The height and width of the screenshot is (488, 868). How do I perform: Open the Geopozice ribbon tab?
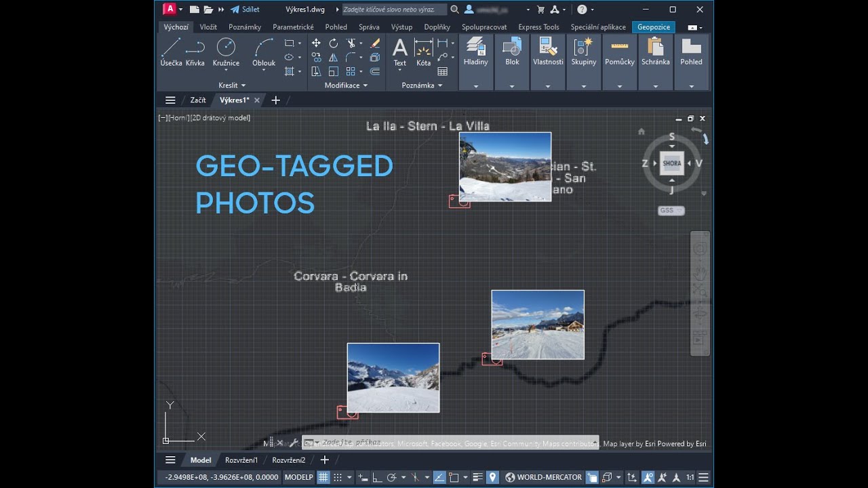pyautogui.click(x=654, y=27)
